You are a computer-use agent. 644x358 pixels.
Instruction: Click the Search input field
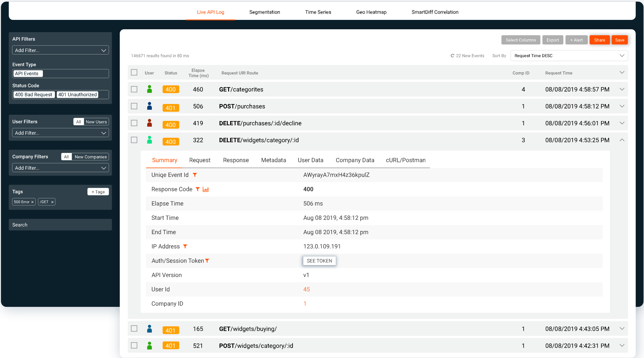coord(60,225)
